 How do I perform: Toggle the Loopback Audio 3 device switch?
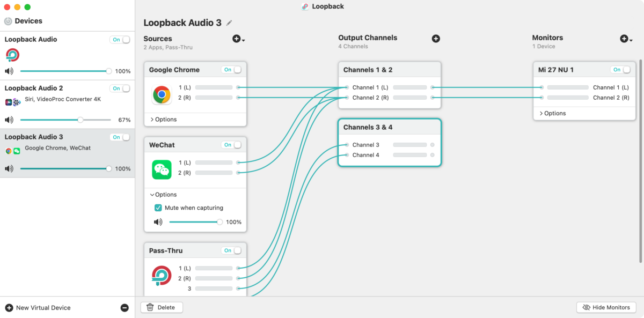[120, 137]
